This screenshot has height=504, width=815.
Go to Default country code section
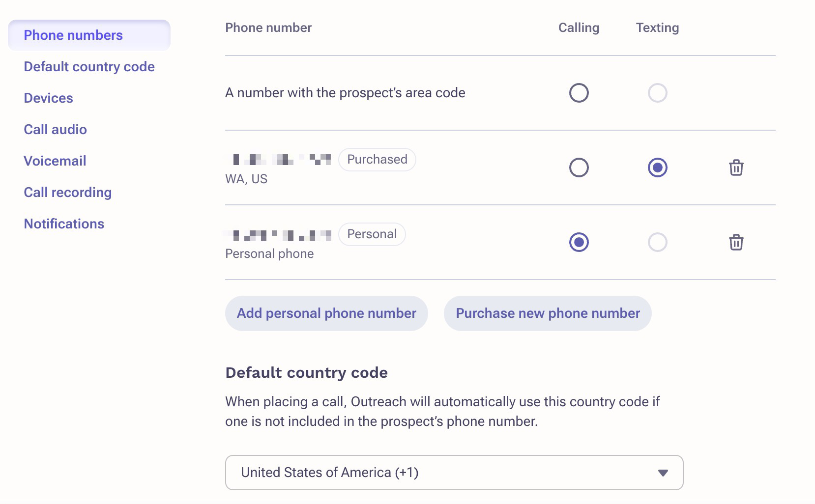(x=89, y=67)
